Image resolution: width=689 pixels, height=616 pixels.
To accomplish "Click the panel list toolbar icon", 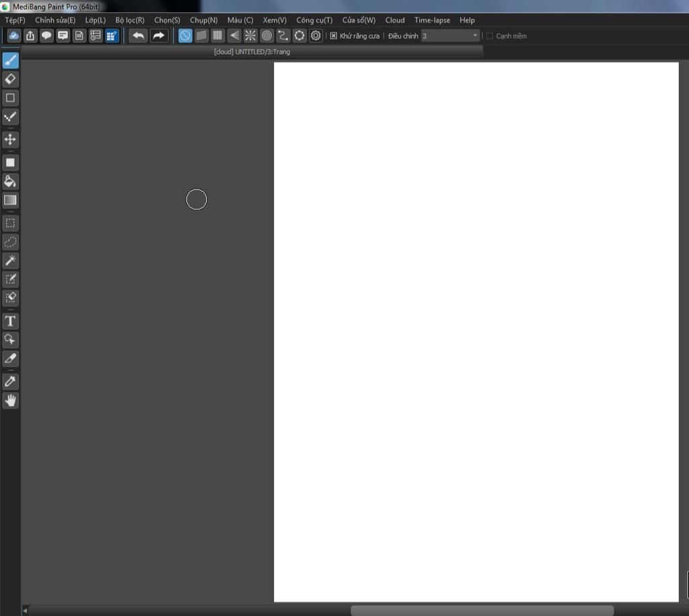I will [96, 36].
